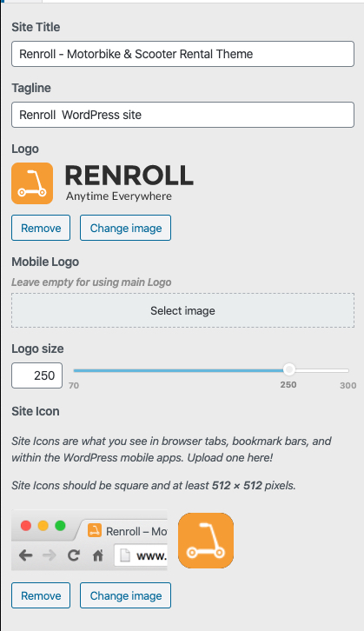Click the reload icon in browser preview
Image resolution: width=364 pixels, height=631 pixels.
click(x=73, y=555)
